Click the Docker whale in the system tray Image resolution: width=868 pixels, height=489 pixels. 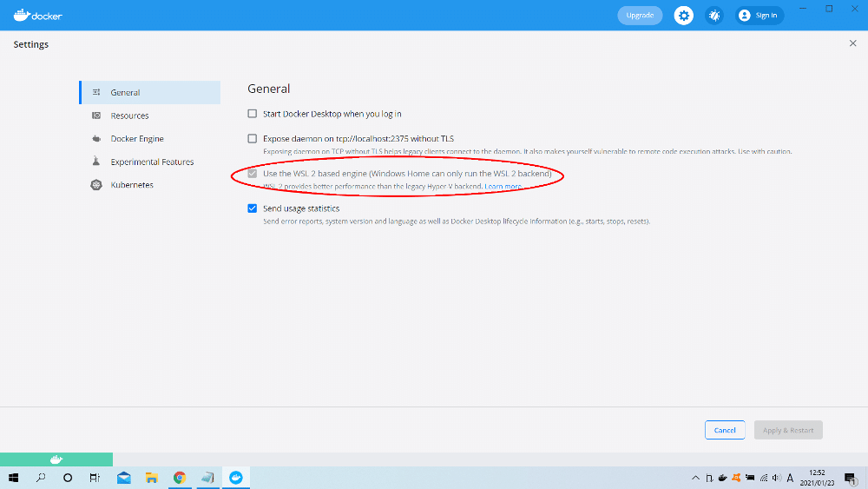(x=722, y=478)
